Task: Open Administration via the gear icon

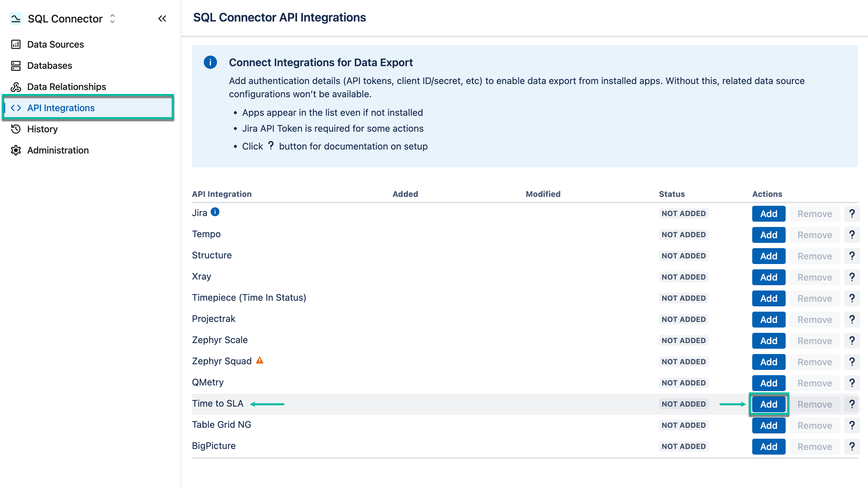Action: point(16,150)
